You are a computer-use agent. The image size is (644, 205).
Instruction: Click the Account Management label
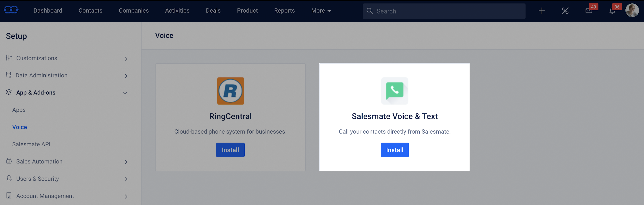tap(45, 196)
